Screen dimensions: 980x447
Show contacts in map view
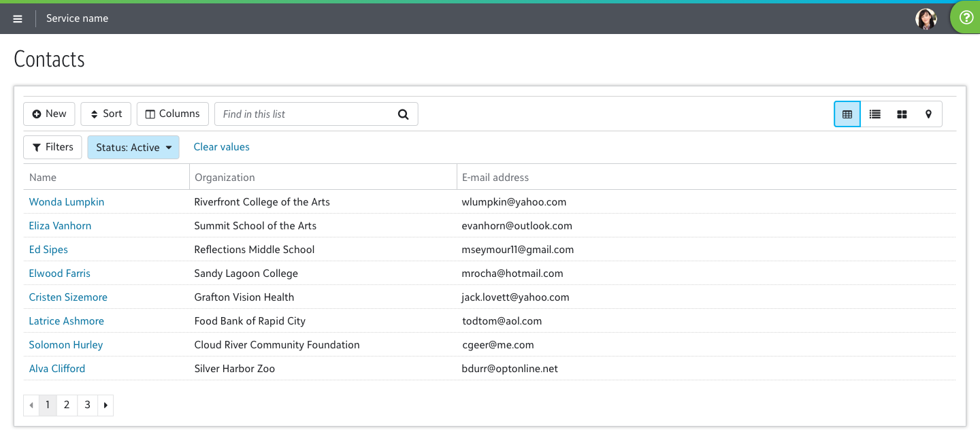928,114
